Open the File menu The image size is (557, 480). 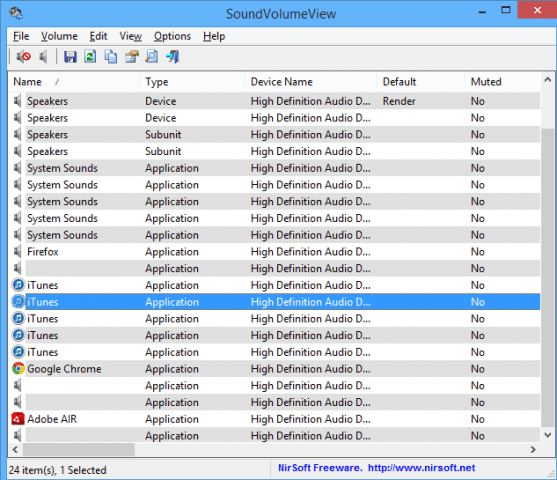pyautogui.click(x=21, y=36)
